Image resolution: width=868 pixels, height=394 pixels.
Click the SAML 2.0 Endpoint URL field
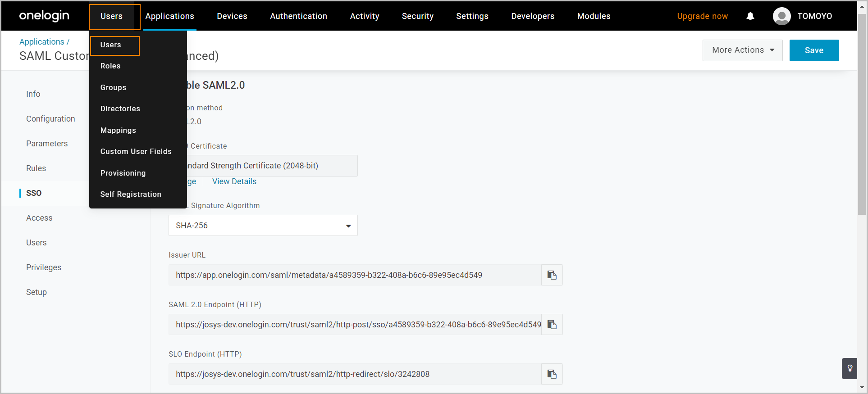(355, 325)
